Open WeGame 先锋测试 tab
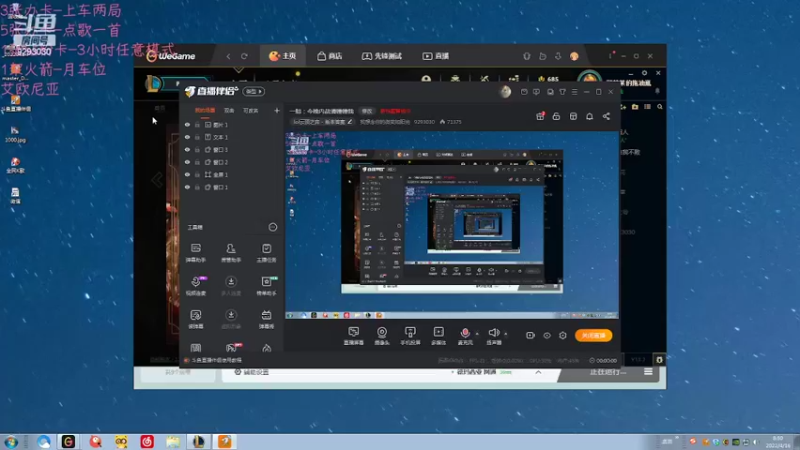Screen dimensions: 800x450 coord(382,56)
